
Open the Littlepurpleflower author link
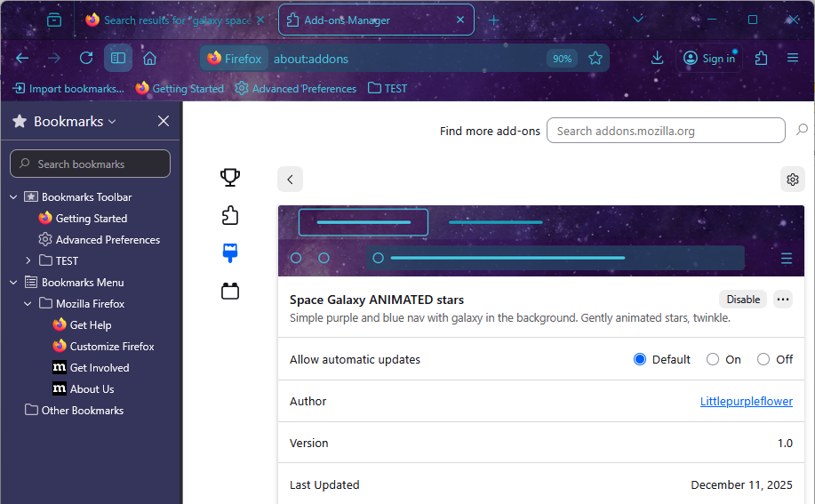pos(746,401)
